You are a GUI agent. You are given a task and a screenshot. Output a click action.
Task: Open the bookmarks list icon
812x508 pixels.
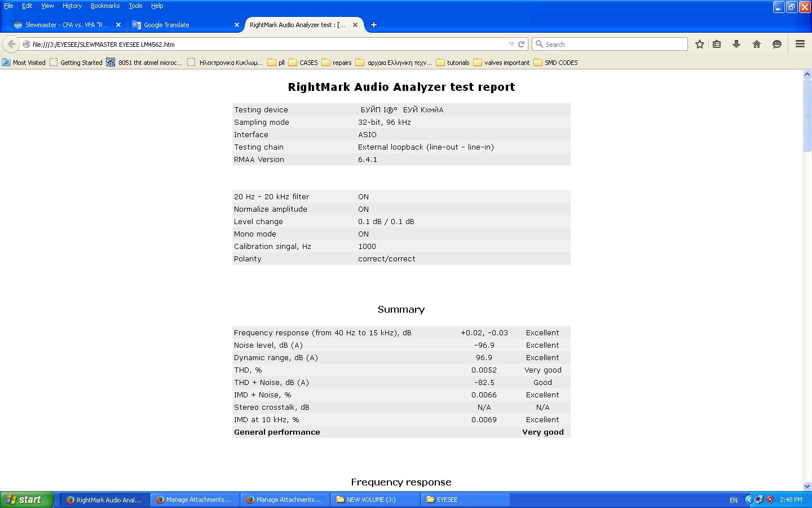[717, 44]
